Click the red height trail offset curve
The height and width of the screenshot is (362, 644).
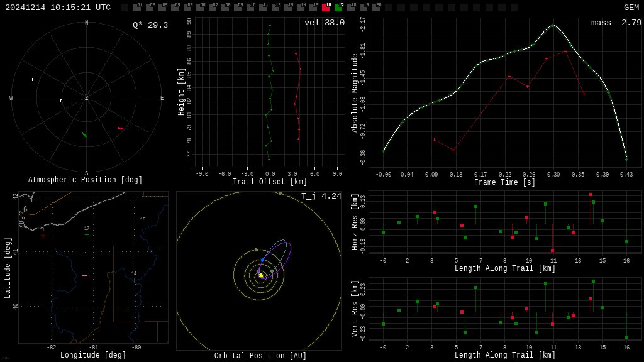coord(297,96)
